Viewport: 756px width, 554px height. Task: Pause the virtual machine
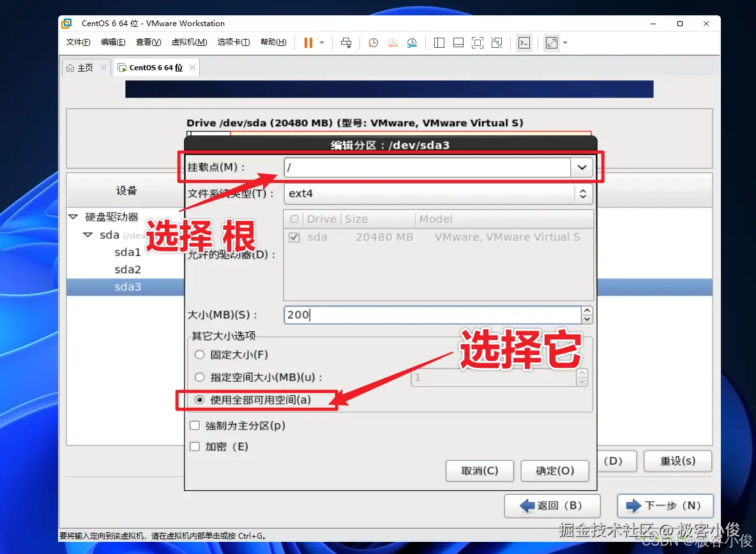[308, 43]
